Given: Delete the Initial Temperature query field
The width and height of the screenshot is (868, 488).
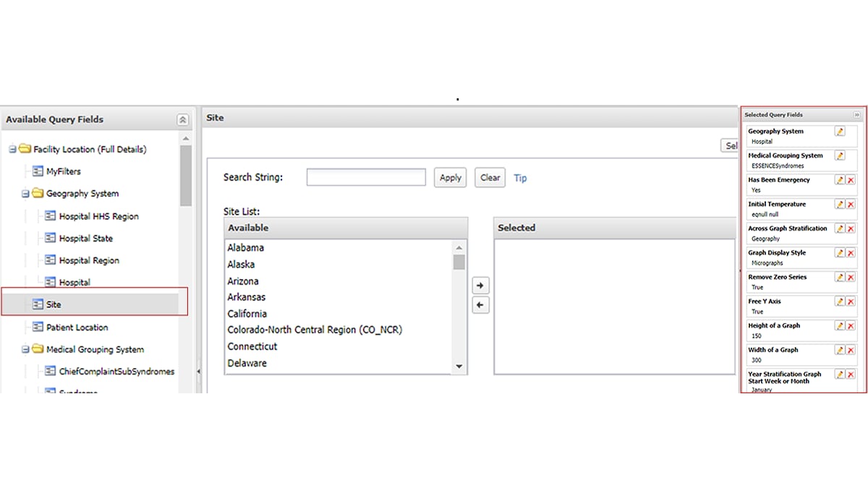Looking at the screenshot, I should tap(851, 205).
